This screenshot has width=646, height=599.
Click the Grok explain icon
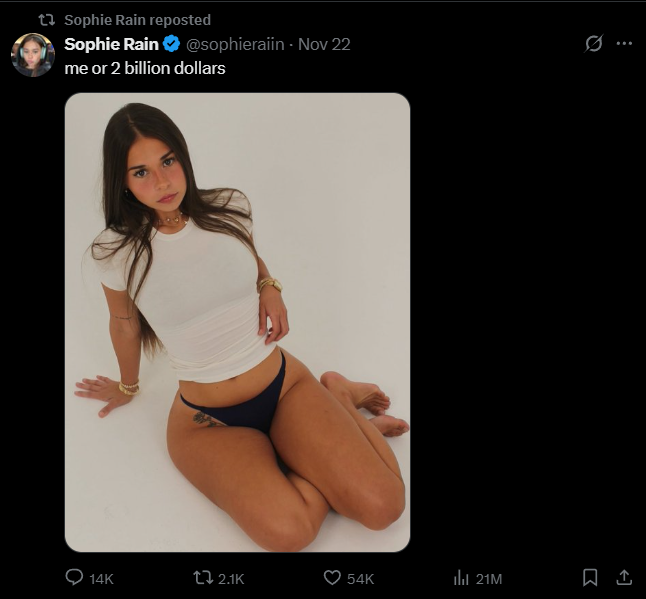pos(593,44)
